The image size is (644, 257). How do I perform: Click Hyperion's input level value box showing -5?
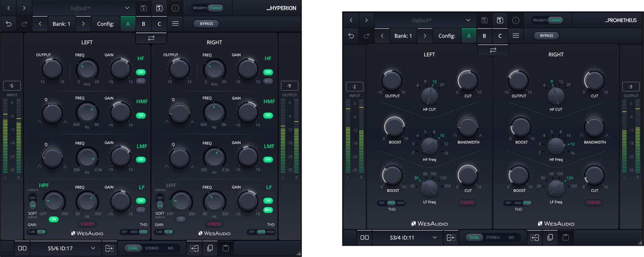click(x=12, y=86)
